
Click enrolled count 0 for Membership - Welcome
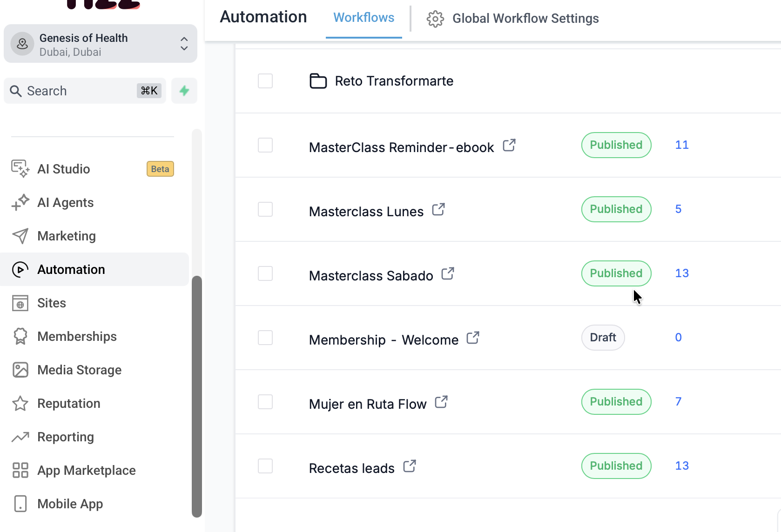click(679, 338)
